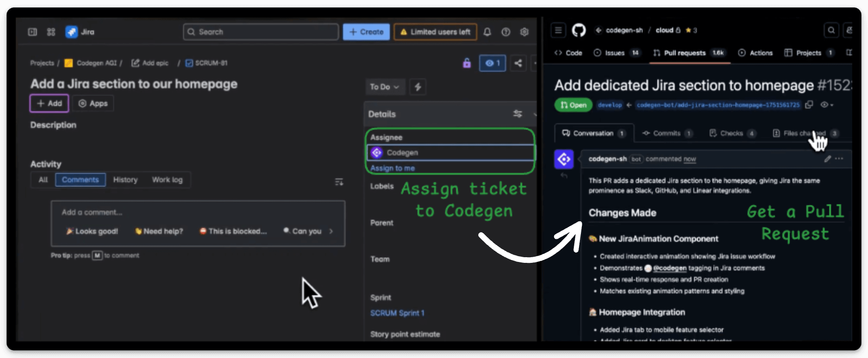Click the Jira logo in the header
Screen dimensions: 868x358
click(72, 32)
